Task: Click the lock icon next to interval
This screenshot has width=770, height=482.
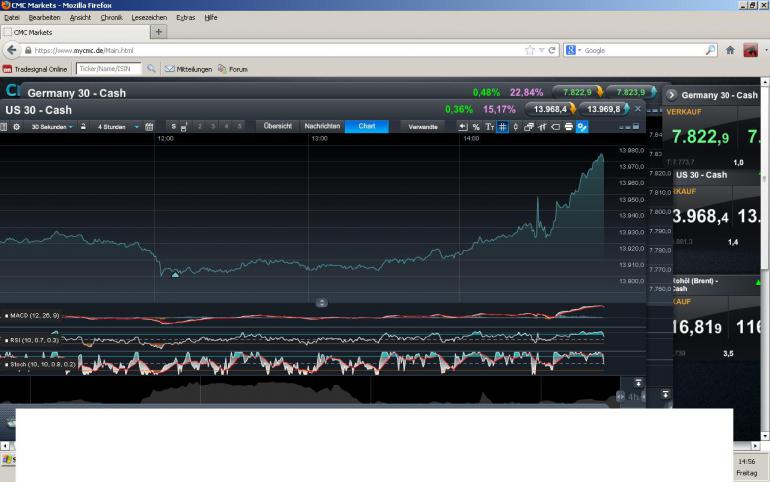Action: point(83,126)
